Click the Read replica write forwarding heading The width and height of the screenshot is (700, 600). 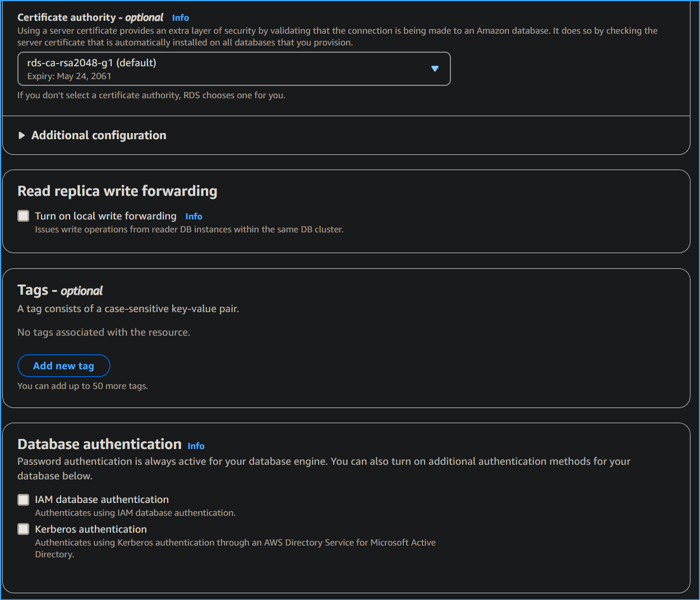pyautogui.click(x=117, y=191)
